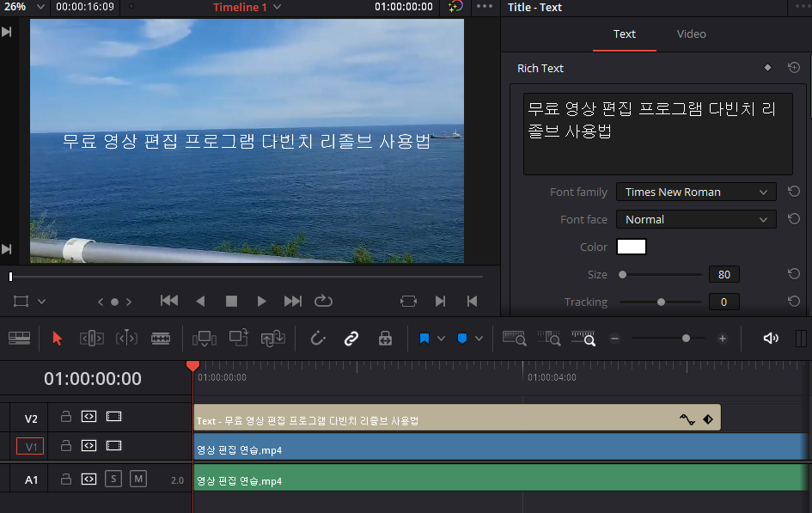
Task: Disable the V2 video track
Action: click(114, 417)
